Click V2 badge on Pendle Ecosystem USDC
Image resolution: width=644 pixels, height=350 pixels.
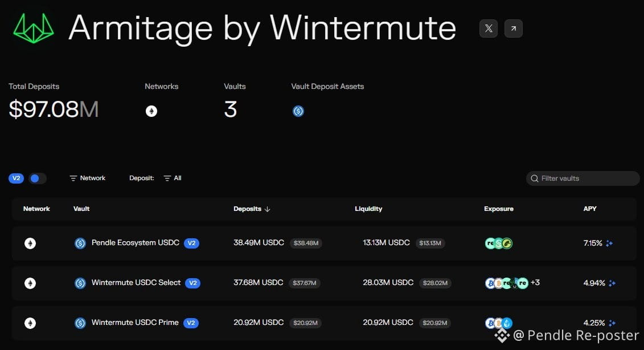tap(191, 243)
